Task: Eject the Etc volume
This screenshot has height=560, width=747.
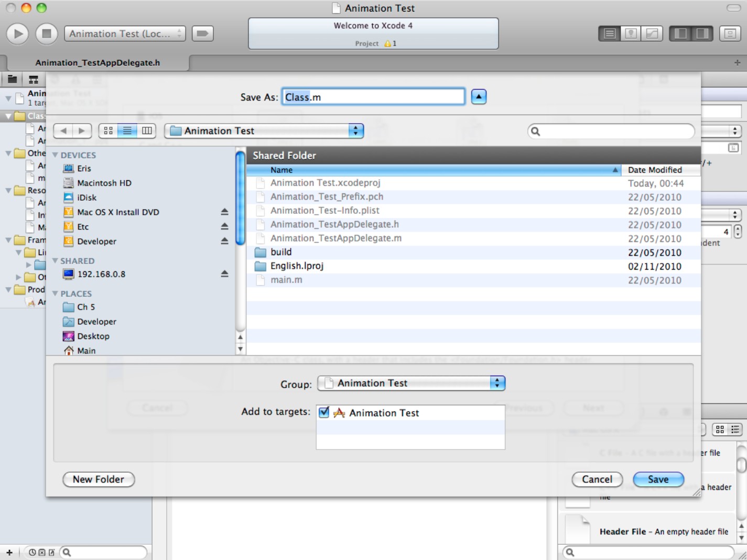Action: [224, 226]
